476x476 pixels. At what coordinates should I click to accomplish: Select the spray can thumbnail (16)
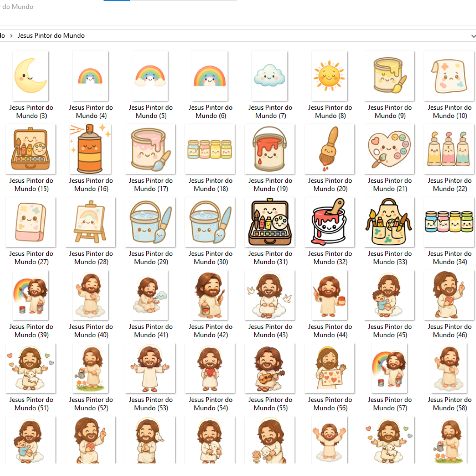coord(90,149)
